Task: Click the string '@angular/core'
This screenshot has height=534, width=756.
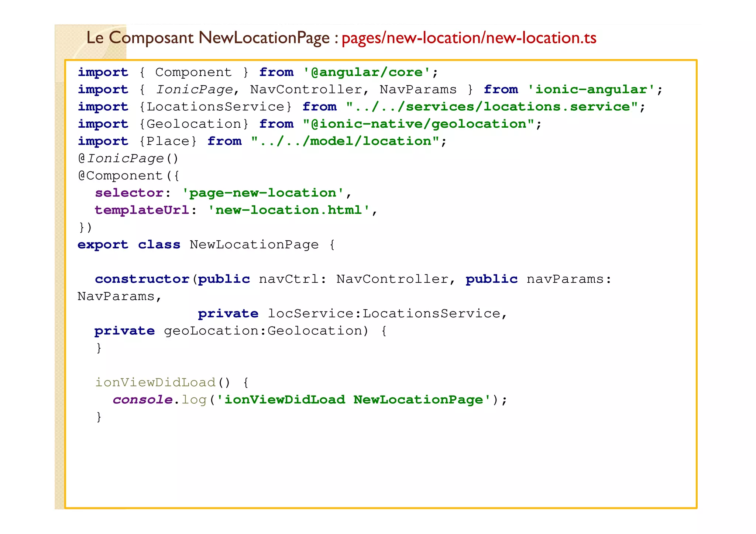Action: (x=367, y=72)
